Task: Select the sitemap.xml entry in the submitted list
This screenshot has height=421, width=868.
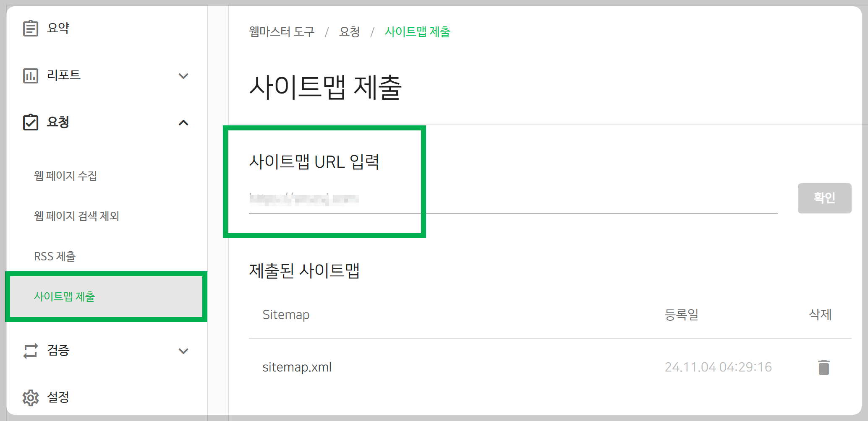Action: point(297,366)
